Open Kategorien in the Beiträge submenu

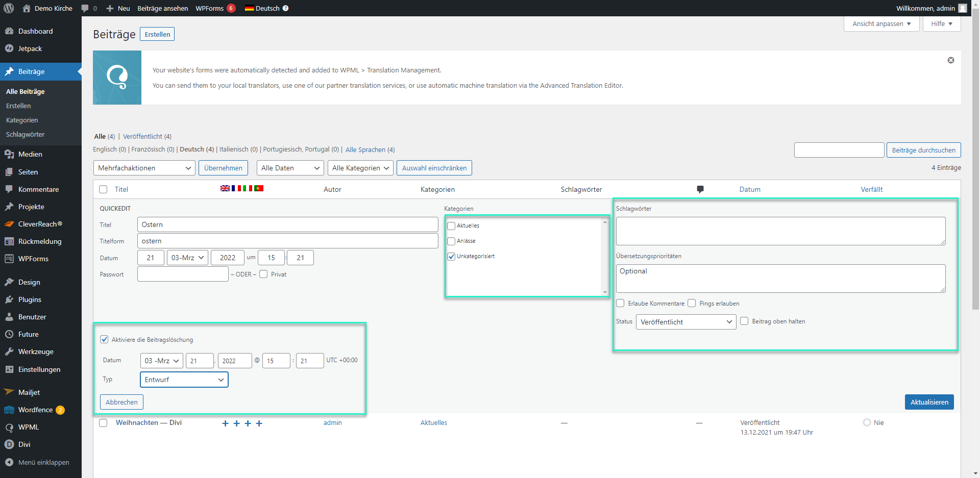(x=22, y=120)
